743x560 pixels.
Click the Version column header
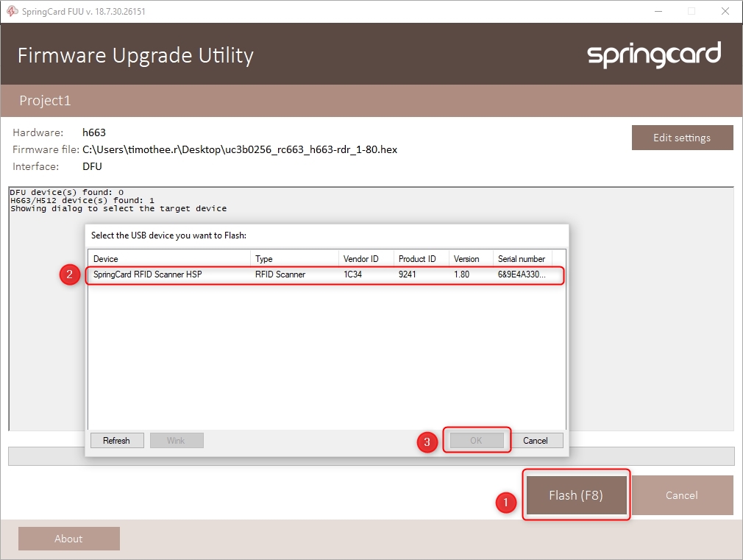point(471,259)
